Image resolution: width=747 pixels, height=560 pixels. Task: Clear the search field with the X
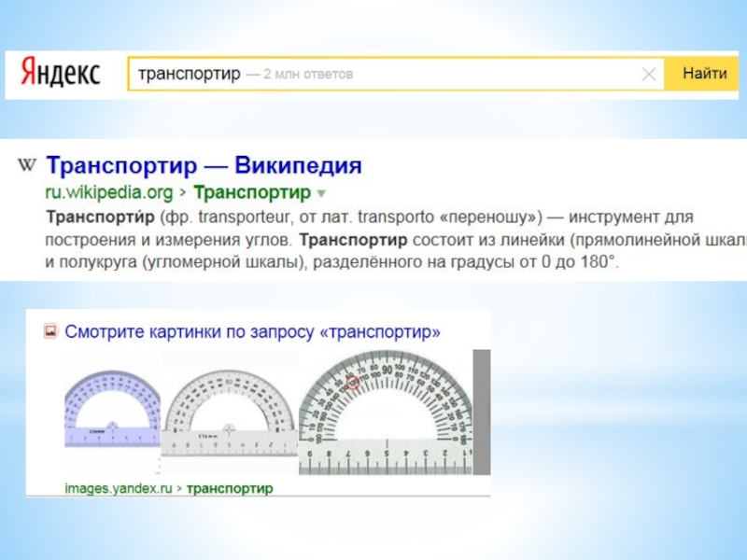point(649,75)
